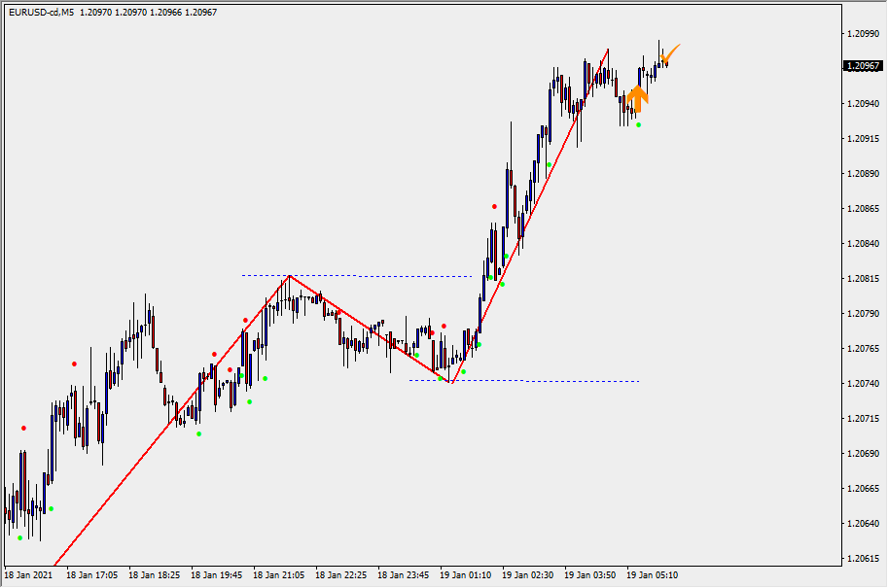Click the orange check mark by latest candle
The height and width of the screenshot is (588, 888).
tap(670, 52)
